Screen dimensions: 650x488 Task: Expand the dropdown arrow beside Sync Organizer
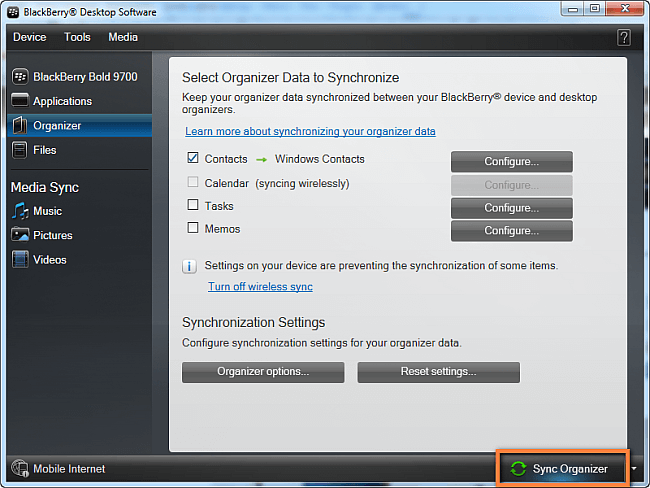pyautogui.click(x=634, y=469)
